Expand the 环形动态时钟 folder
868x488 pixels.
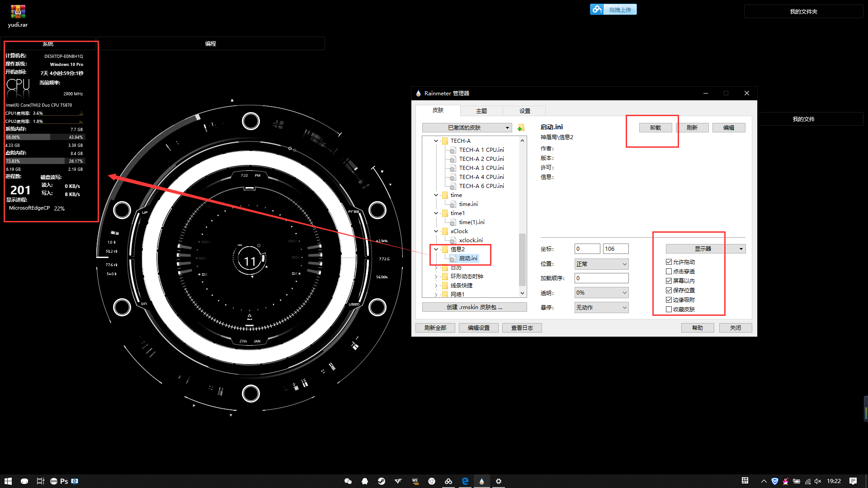pos(436,277)
